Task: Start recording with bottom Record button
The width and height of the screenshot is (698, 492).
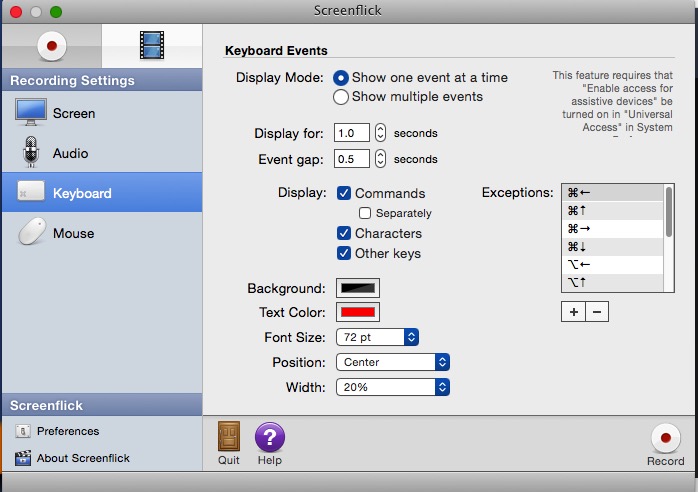Action: click(x=666, y=438)
